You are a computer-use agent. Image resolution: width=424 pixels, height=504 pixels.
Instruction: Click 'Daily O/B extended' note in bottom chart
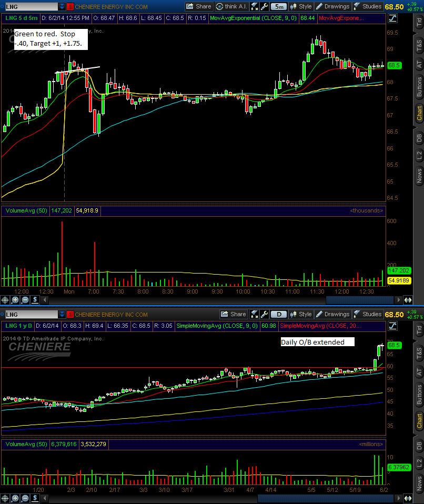tap(317, 342)
